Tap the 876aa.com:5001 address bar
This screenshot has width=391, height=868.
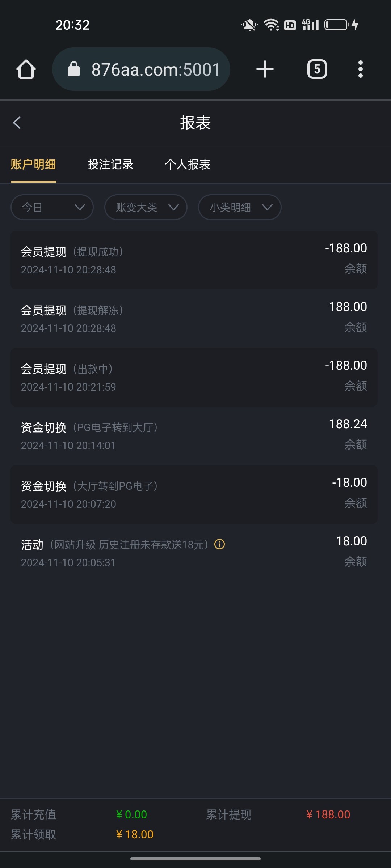(x=156, y=69)
